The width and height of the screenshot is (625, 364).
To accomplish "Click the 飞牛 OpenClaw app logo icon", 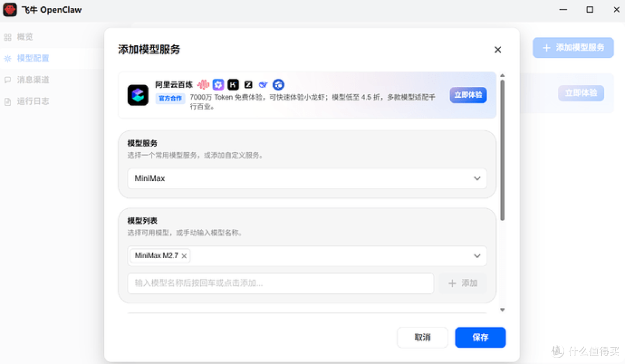I will (x=10, y=10).
